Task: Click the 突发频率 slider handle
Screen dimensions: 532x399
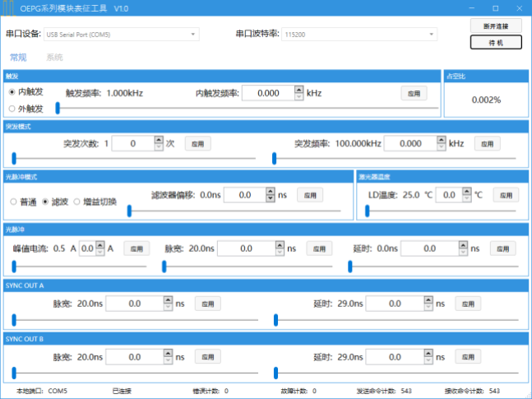Action: click(x=275, y=158)
